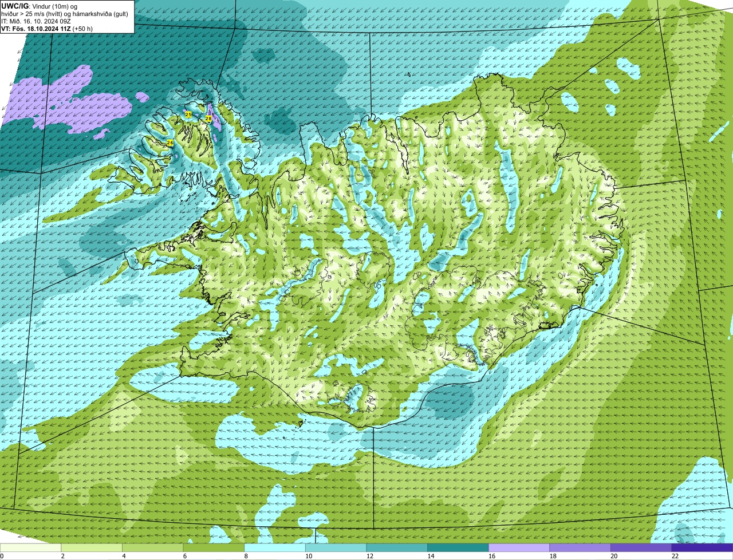Click the 6–8 m/s green legend swatch
This screenshot has width=733, height=560.
tap(214, 547)
